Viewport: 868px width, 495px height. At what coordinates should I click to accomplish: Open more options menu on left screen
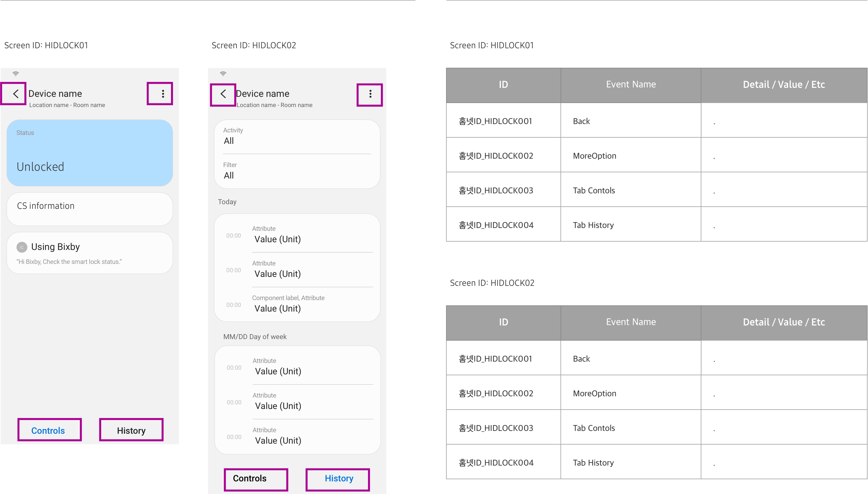[163, 94]
